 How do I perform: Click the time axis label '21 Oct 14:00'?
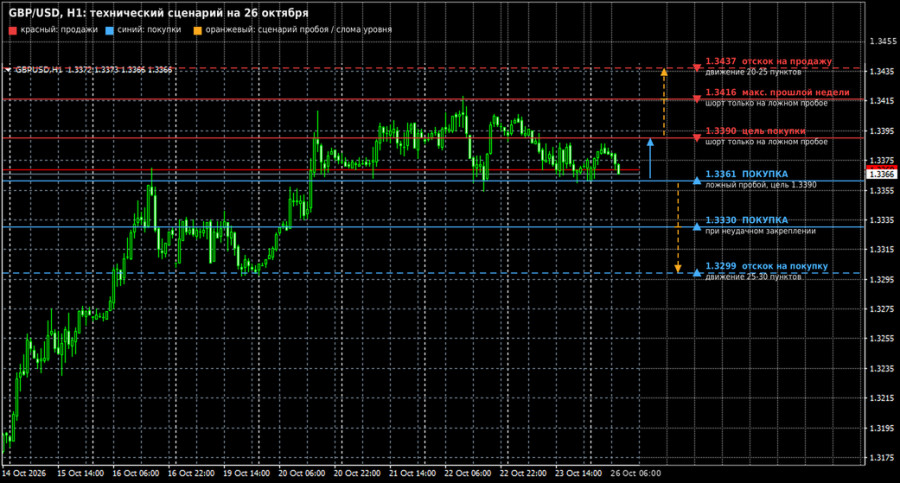click(x=412, y=473)
